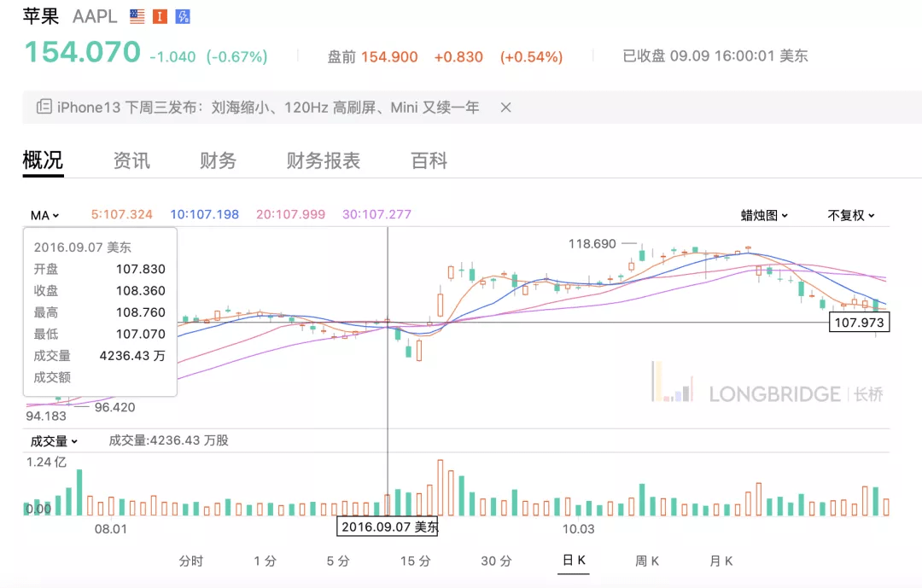This screenshot has height=588, width=922.
Task: Click the -1.040 price change value
Action: tap(172, 57)
